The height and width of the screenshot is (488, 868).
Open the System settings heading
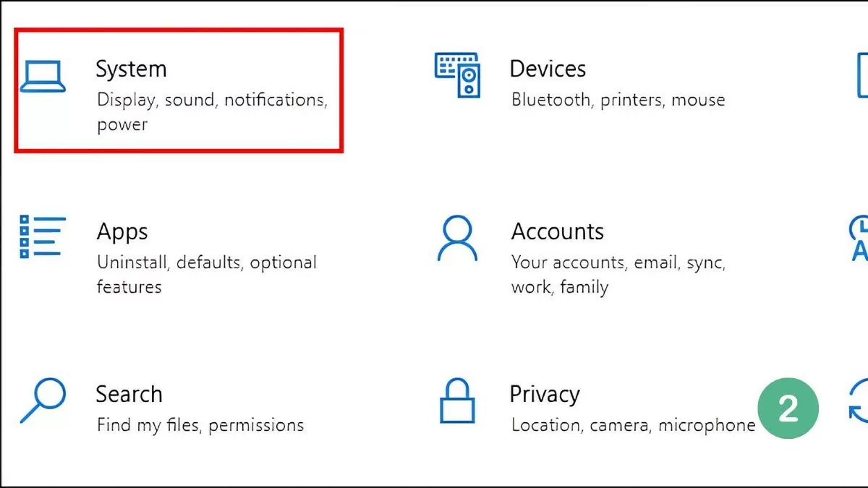tap(131, 69)
